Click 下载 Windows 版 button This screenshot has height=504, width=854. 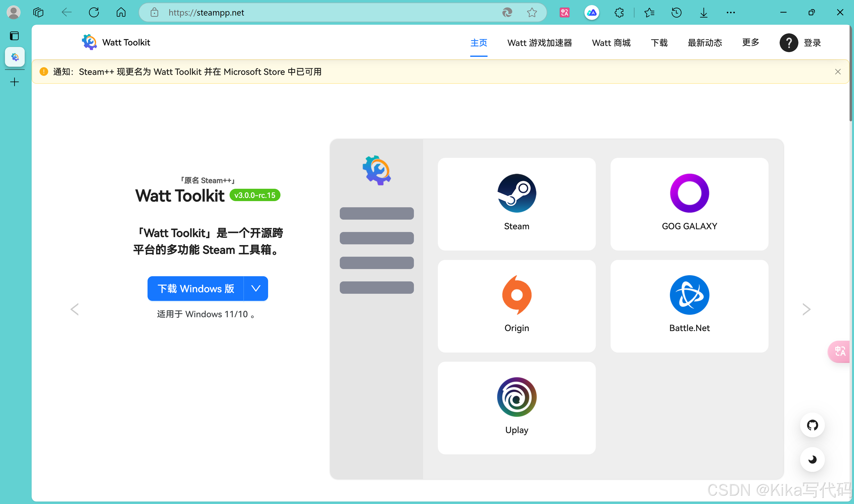(196, 288)
